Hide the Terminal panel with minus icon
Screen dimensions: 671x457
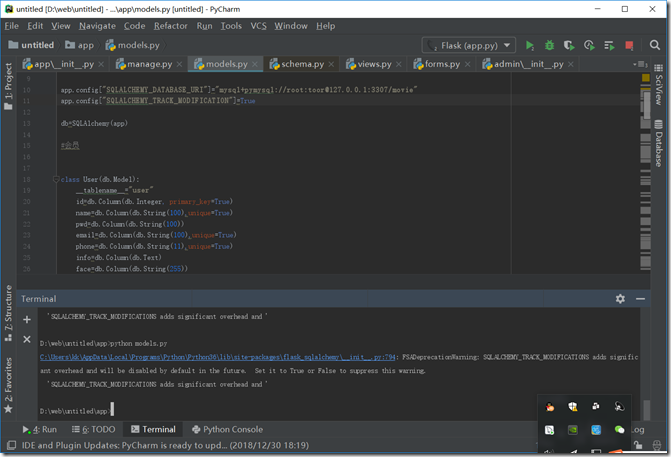[x=640, y=299]
